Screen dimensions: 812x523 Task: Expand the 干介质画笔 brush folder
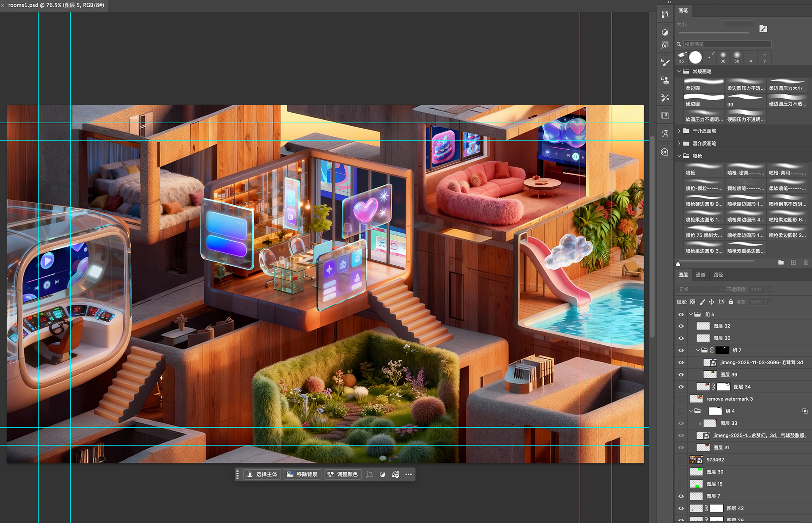coord(679,131)
